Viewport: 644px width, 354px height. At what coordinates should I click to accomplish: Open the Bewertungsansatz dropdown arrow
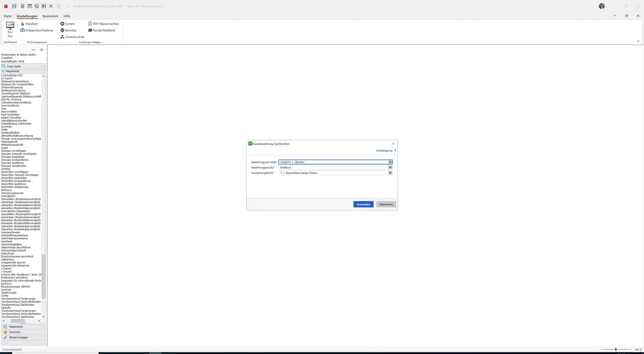[x=390, y=167]
